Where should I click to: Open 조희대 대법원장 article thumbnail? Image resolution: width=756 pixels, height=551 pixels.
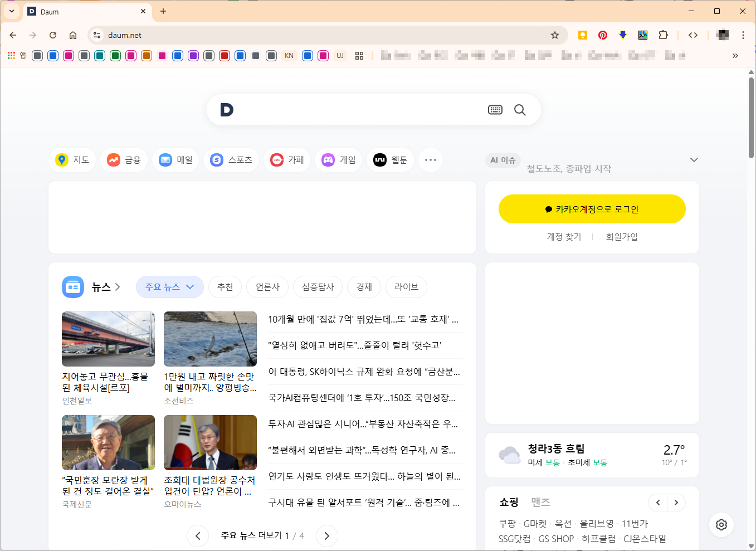(x=210, y=442)
